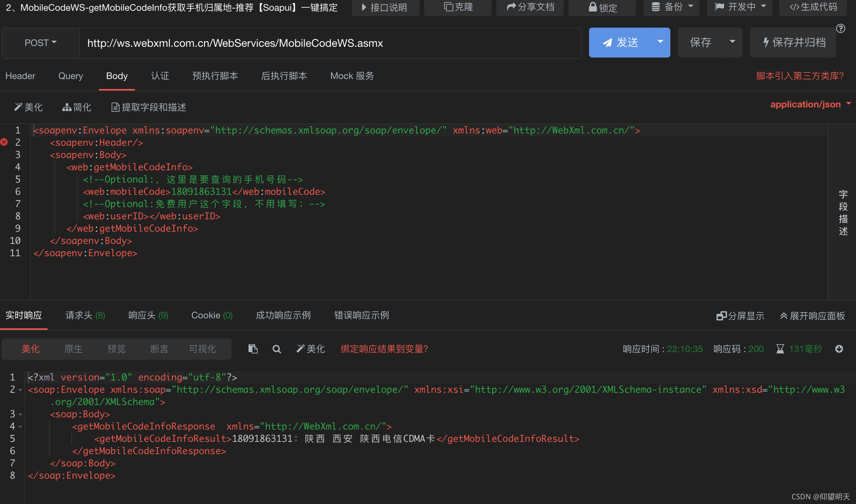Click 提取字段和描述 extract fields
Image resolution: width=856 pixels, height=504 pixels.
149,107
